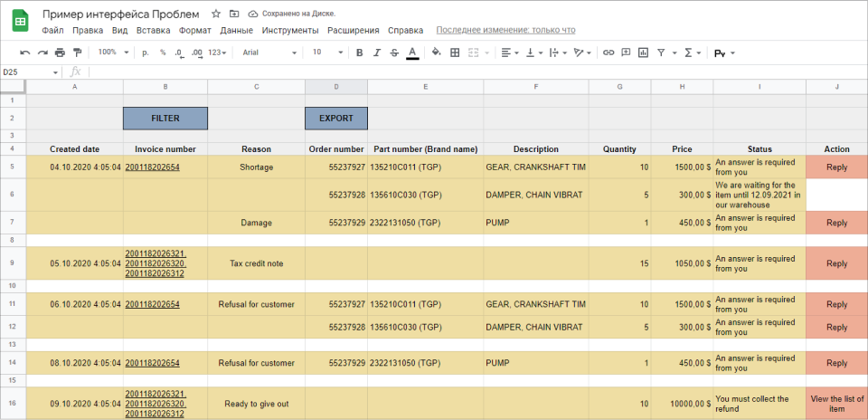Insert a link using the toolbar icon
This screenshot has height=420, width=868.
pyautogui.click(x=609, y=52)
